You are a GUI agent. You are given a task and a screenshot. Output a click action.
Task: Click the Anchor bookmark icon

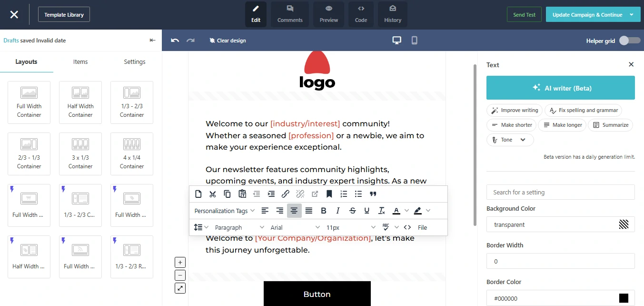click(329, 194)
